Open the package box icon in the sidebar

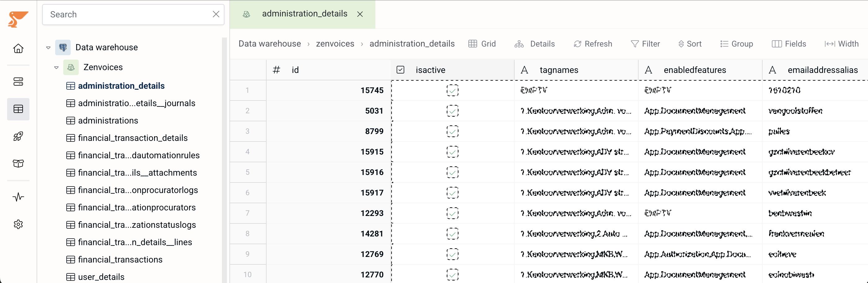point(18,164)
